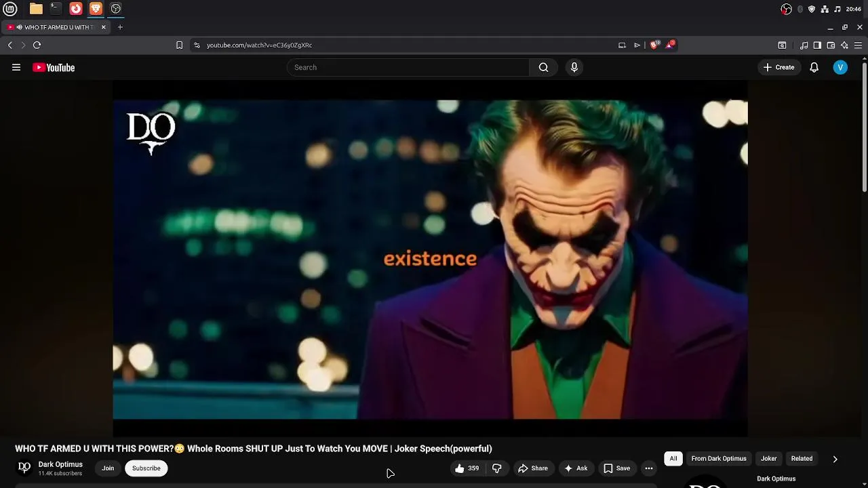Show more filter chips arrow
Image resolution: width=868 pixels, height=488 pixels.
point(835,459)
